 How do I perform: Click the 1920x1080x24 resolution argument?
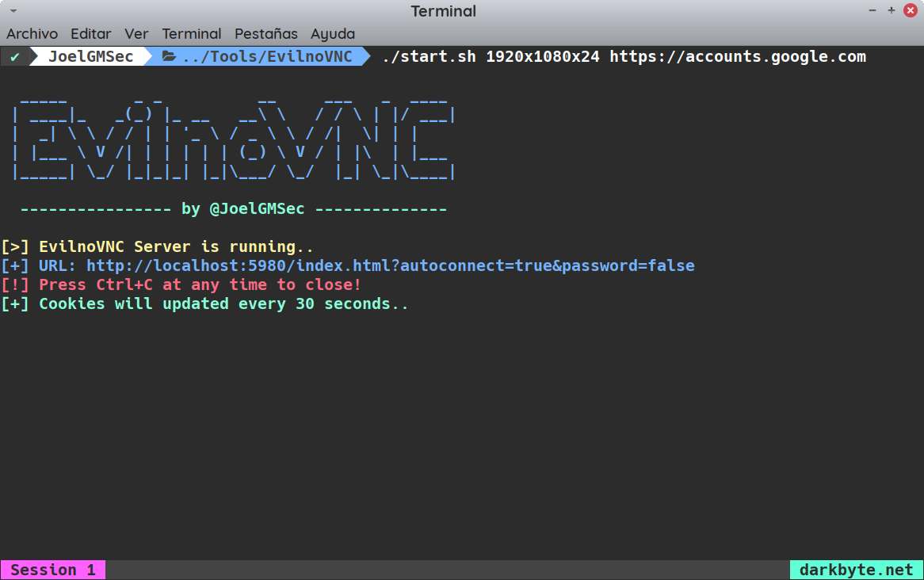(x=543, y=56)
